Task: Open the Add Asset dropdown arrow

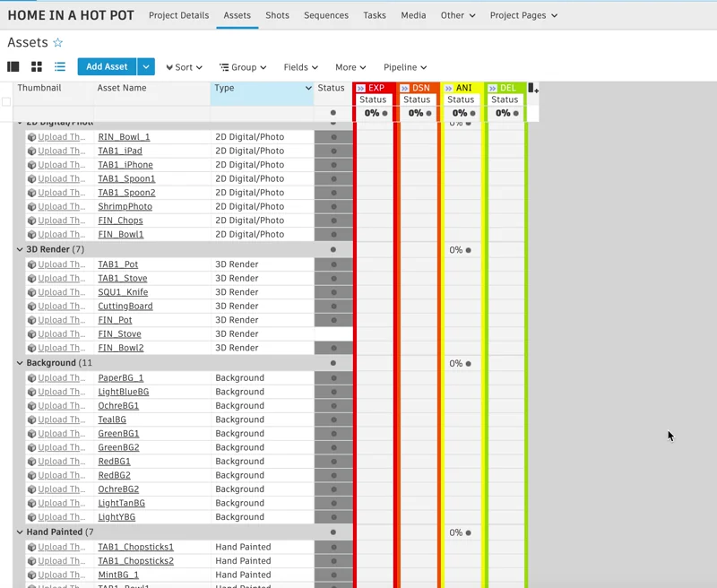Action: point(146,67)
